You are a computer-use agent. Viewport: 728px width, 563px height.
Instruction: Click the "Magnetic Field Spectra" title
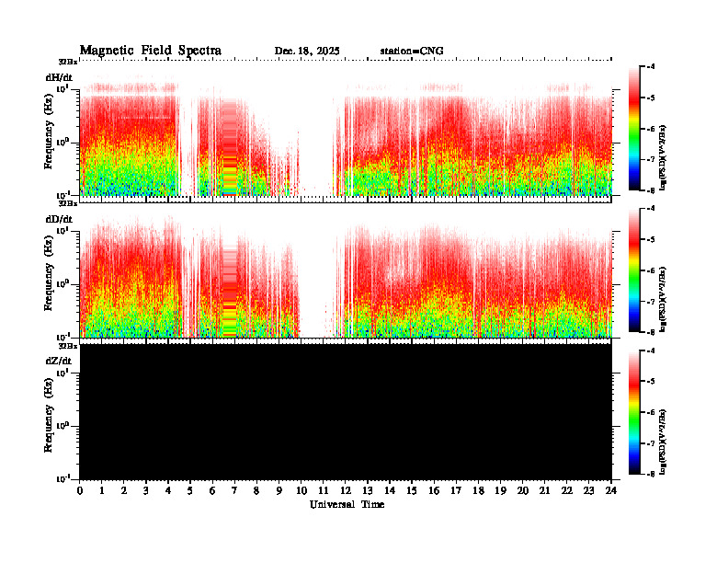(x=151, y=51)
